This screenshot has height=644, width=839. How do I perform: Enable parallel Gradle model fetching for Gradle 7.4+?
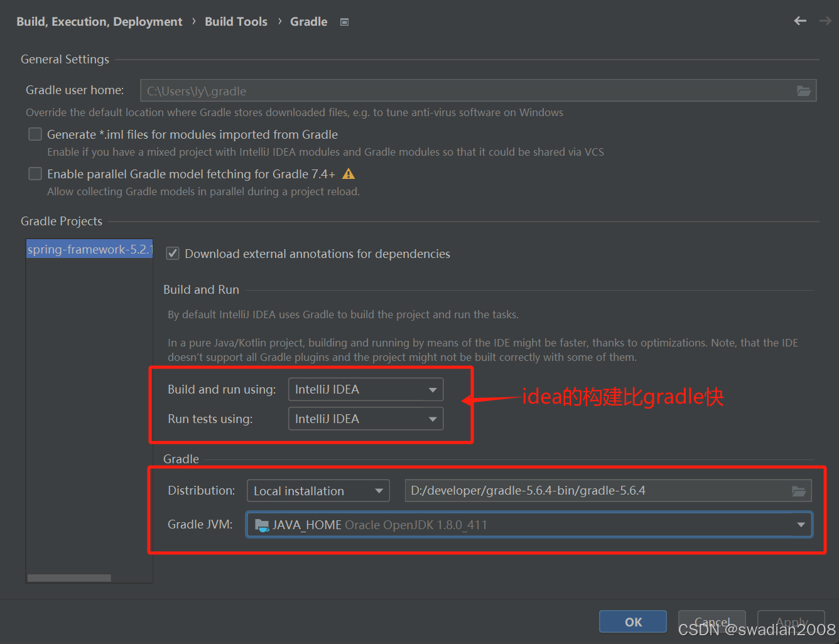click(35, 174)
